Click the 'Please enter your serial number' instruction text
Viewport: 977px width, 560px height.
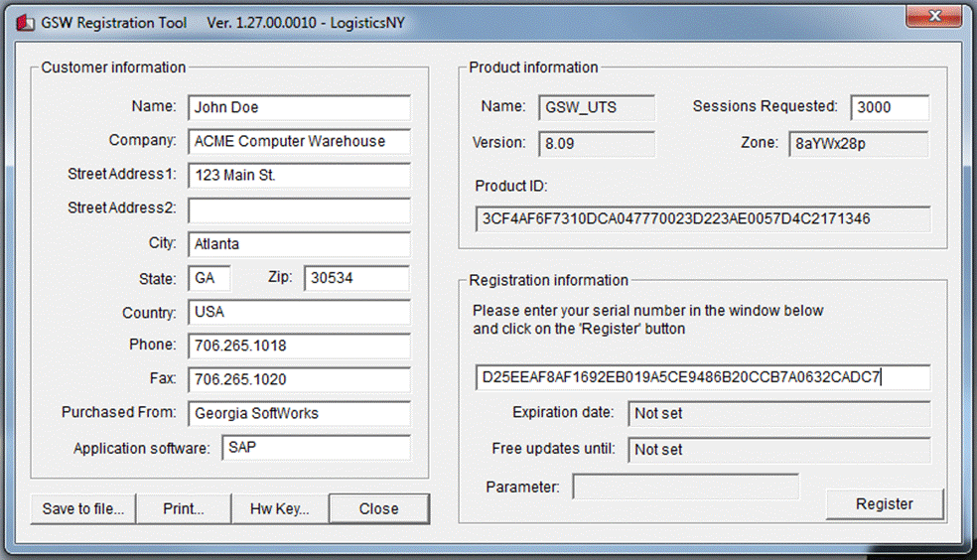(648, 320)
